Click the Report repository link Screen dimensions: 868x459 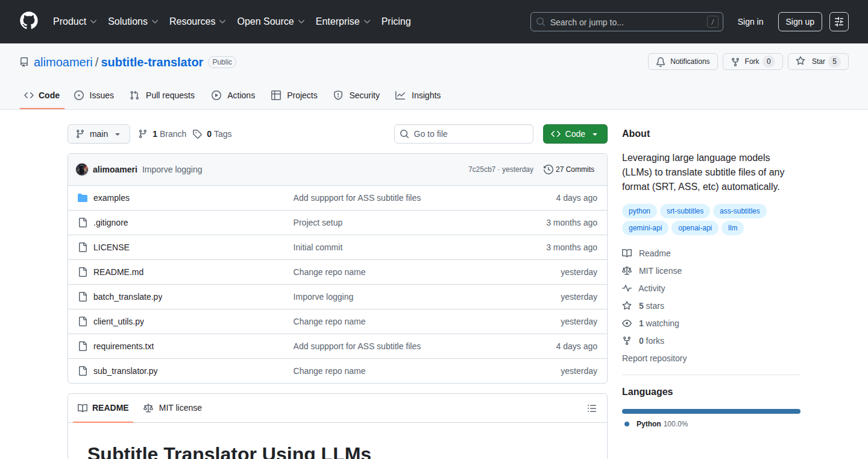(655, 358)
